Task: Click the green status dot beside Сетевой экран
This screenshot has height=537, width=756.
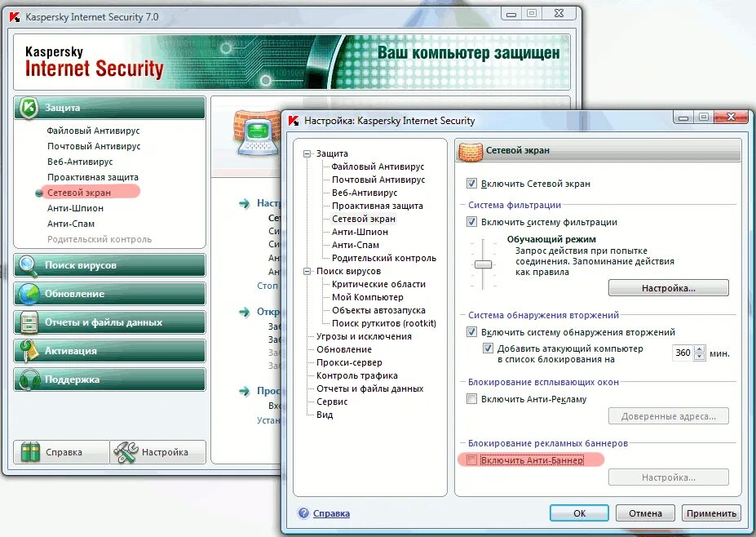Action: coord(39,193)
